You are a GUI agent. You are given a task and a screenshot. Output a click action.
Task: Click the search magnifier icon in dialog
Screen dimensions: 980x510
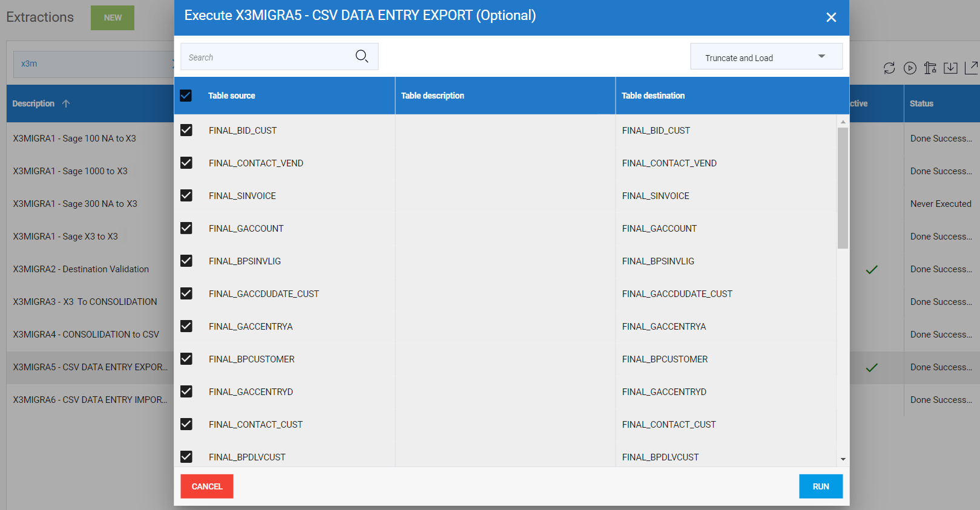click(x=361, y=56)
